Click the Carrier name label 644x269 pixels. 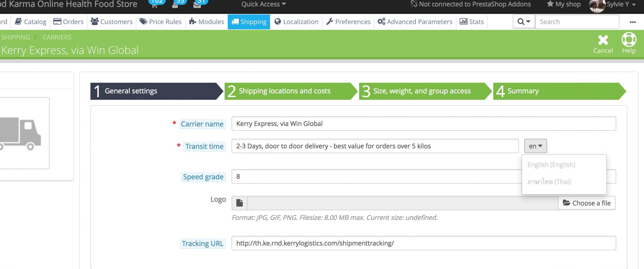(x=202, y=124)
